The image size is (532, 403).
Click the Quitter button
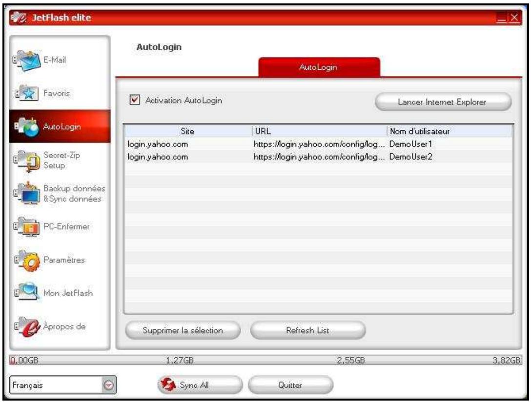tap(290, 385)
